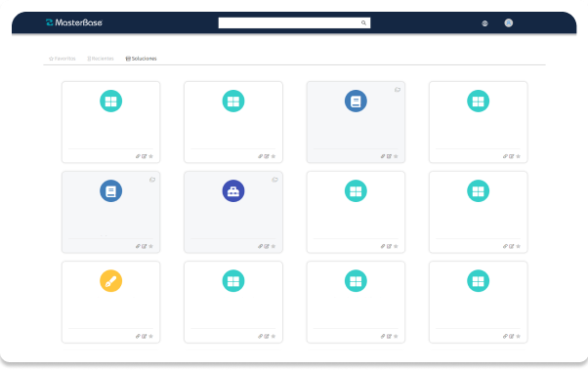Select the Soluciones tab
Viewport: 588px width, 370px height.
141,59
